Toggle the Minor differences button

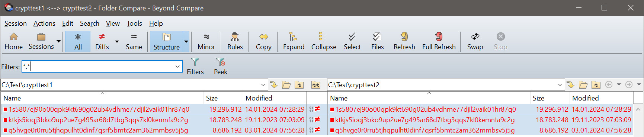206,41
